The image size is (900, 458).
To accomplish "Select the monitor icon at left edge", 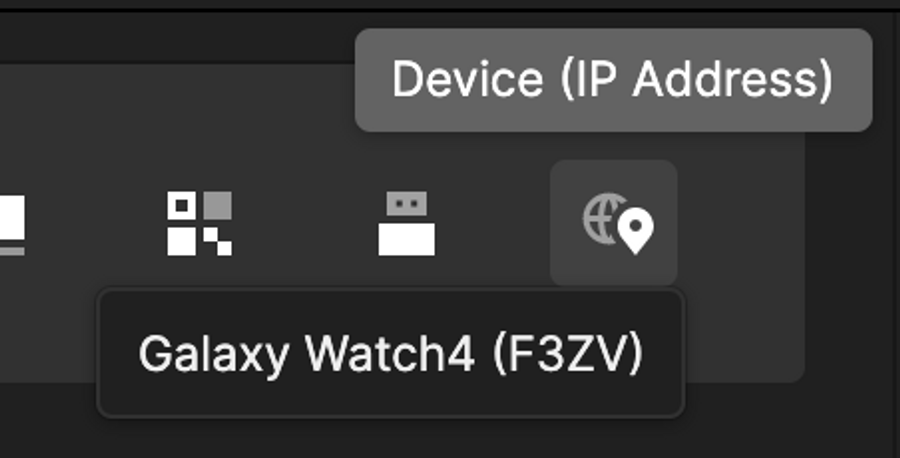I will (x=12, y=224).
